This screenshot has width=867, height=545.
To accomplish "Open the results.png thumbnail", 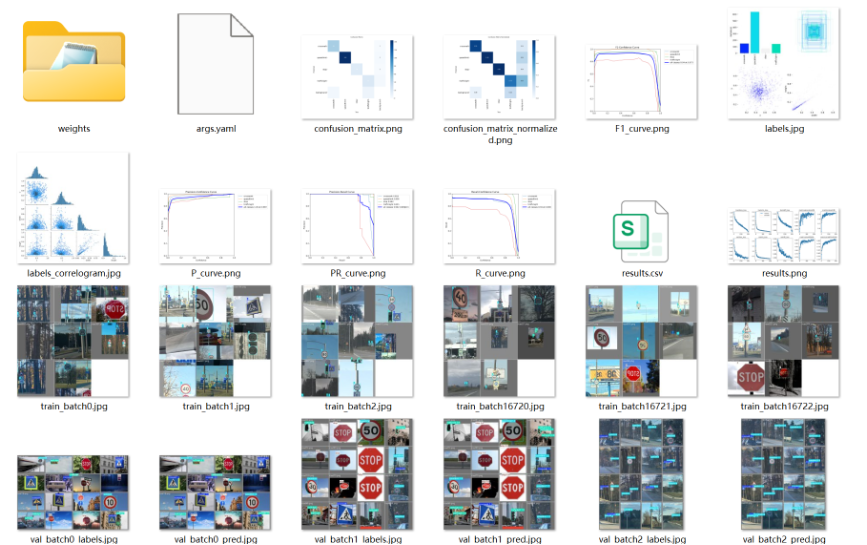I will point(784,236).
